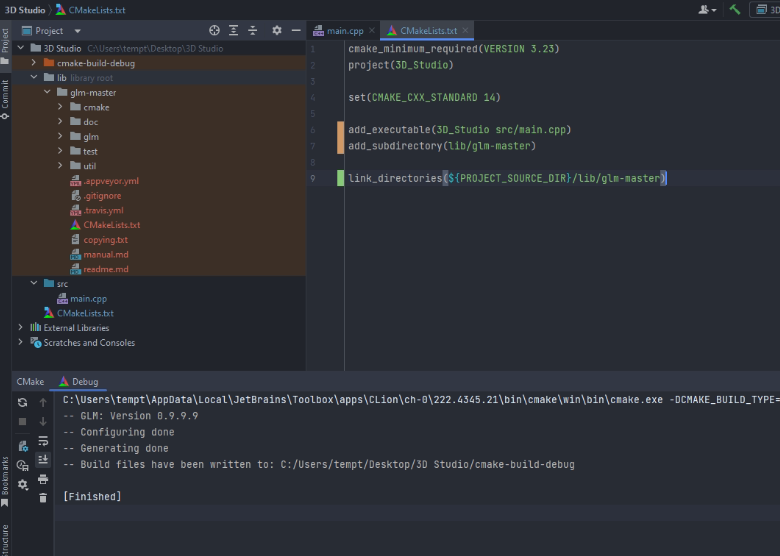780x556 pixels.
Task: Close the CMakeLists.txt editor tab
Action: 465,30
